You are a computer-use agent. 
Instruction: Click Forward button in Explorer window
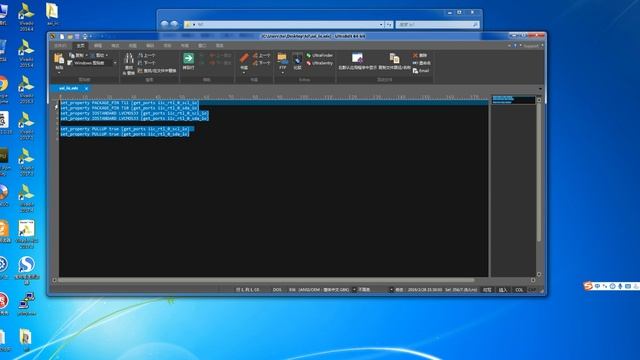click(x=174, y=24)
